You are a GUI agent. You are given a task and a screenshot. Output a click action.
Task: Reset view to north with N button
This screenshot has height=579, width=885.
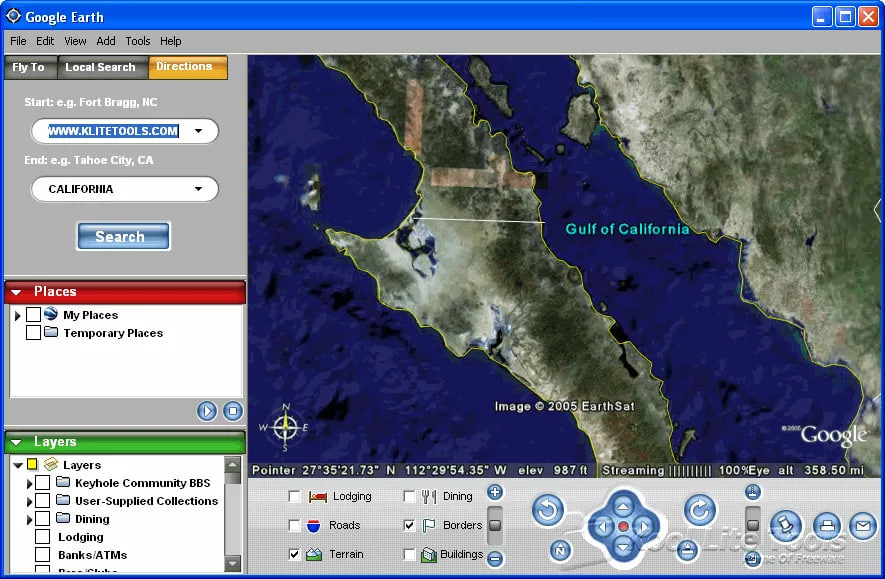560,549
